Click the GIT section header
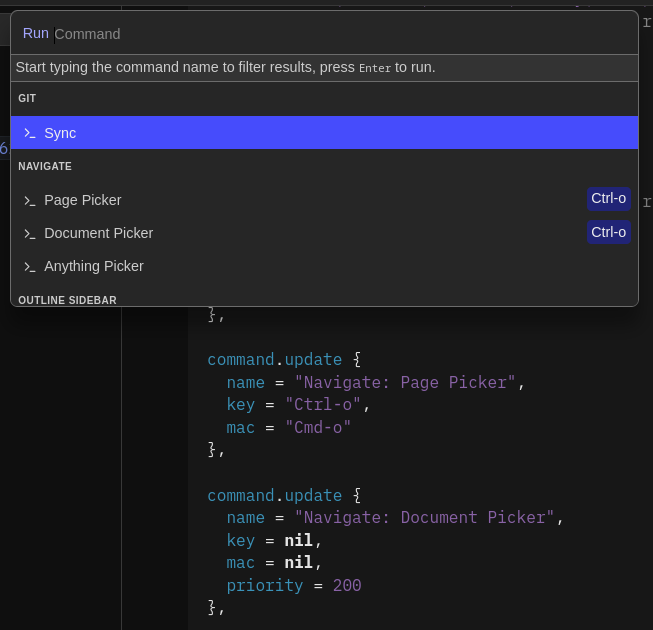The width and height of the screenshot is (653, 630). coord(27,98)
